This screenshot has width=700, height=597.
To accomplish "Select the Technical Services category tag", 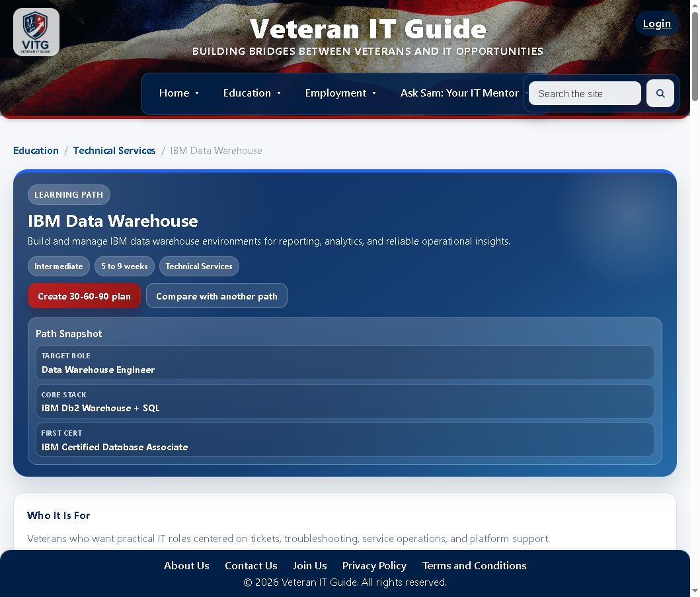I will coord(199,266).
